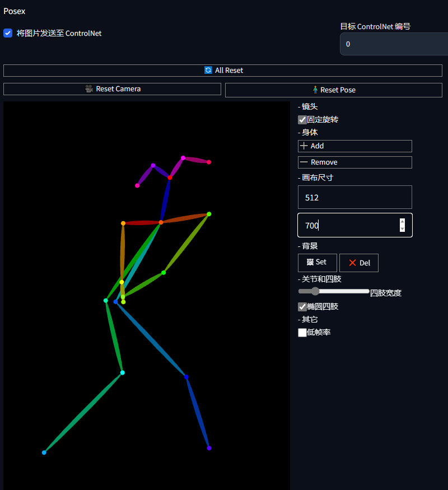The height and width of the screenshot is (490, 448).
Task: Disable the 椭圆四肢 checkbox
Action: click(x=302, y=307)
